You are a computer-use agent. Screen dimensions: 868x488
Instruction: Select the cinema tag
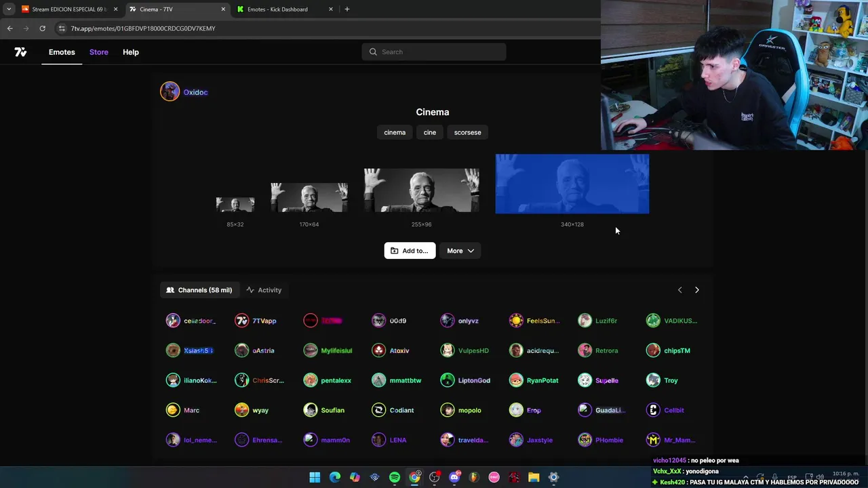click(x=395, y=132)
